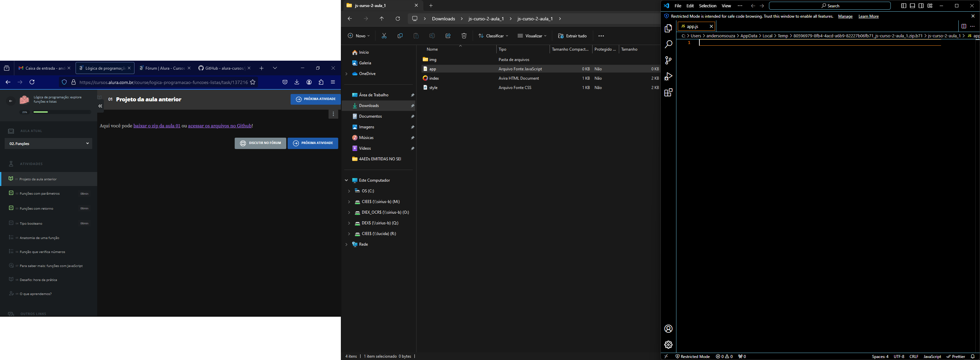Viewport: 980px width, 360px height.
Task: Go up one folder in File Explorer
Action: (x=381, y=19)
